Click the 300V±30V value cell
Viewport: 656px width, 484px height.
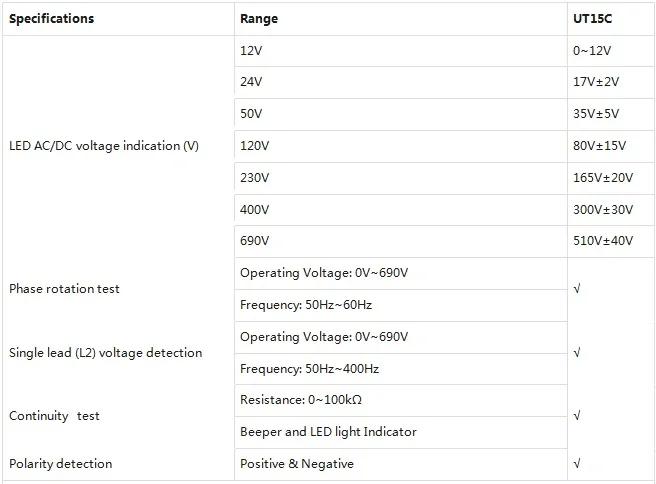(x=603, y=210)
